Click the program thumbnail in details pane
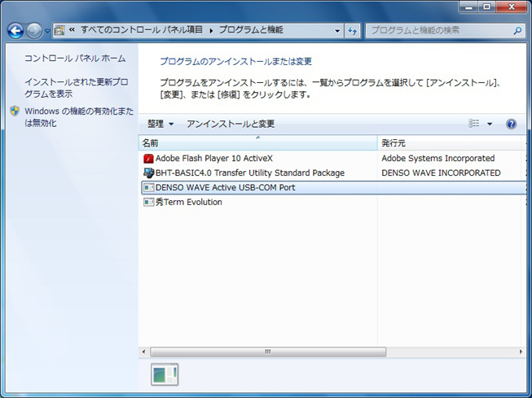Screen dimensions: 532x398 (x=164, y=374)
